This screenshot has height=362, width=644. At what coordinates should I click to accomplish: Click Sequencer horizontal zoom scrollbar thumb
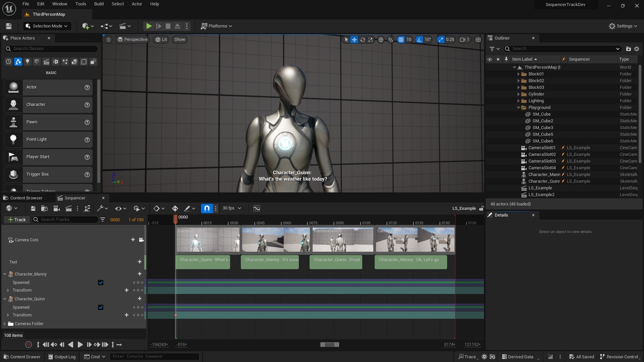pos(330,344)
